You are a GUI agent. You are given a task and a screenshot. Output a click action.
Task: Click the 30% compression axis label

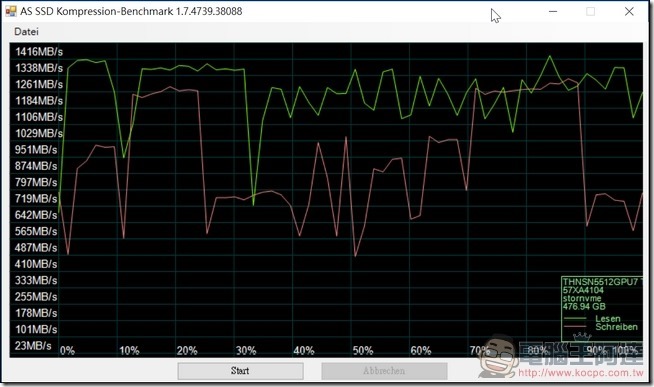pos(246,350)
